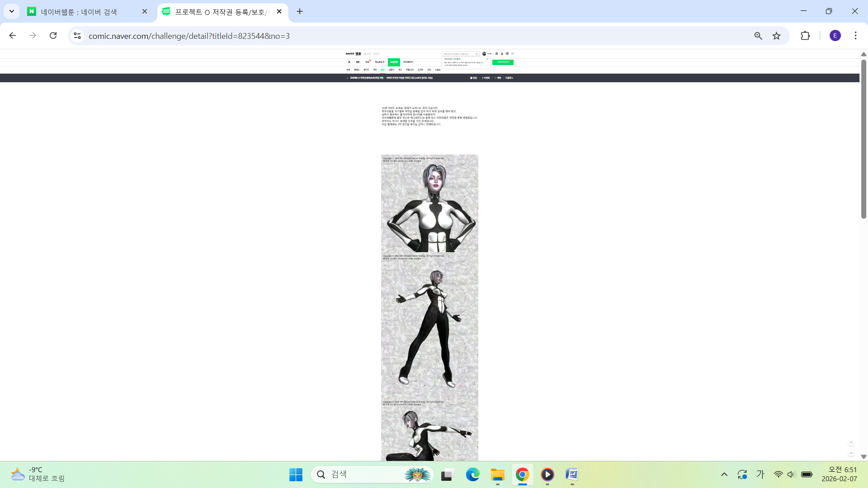868x488 pixels.
Task: Click the bookmark star icon in address bar
Action: click(x=776, y=36)
